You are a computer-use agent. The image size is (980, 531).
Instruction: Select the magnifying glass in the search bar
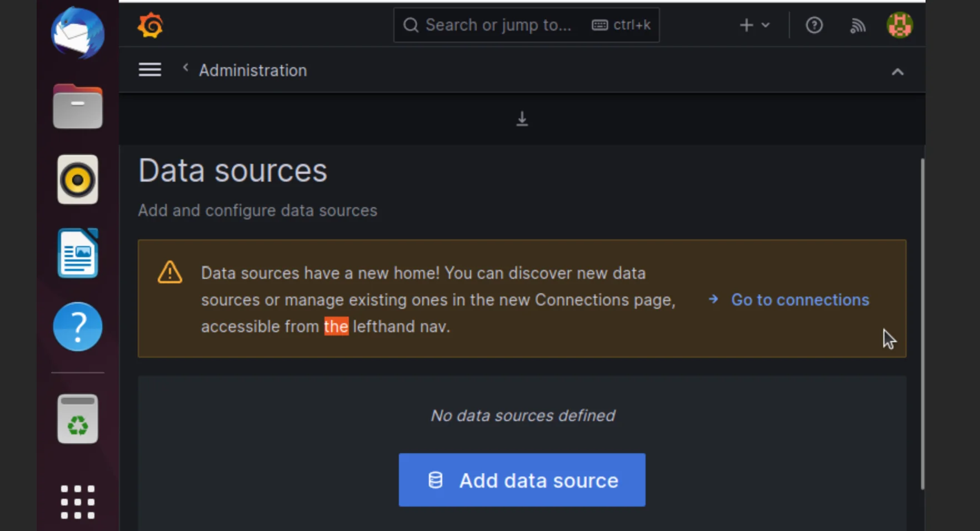(x=411, y=25)
